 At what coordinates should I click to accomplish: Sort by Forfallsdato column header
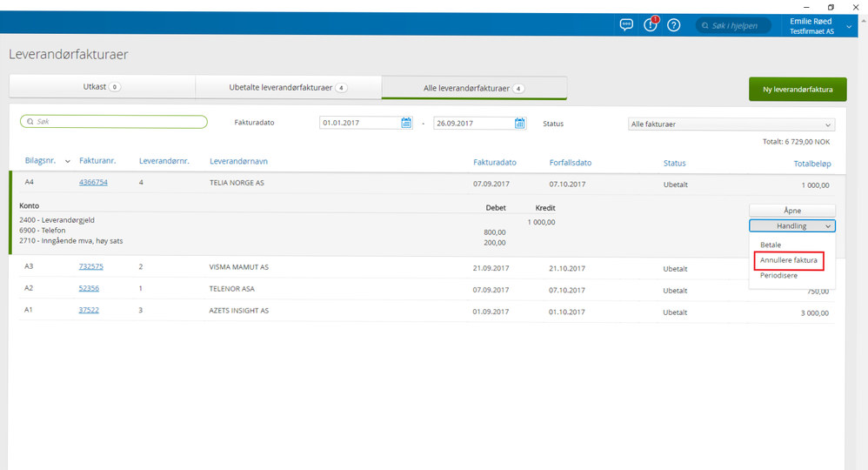click(571, 163)
